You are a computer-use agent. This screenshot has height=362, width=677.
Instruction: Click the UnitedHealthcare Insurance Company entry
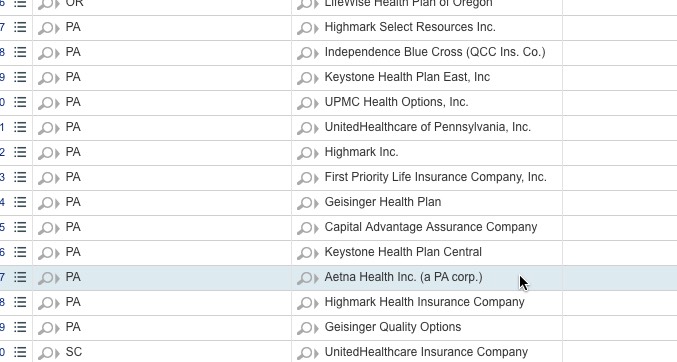(426, 352)
